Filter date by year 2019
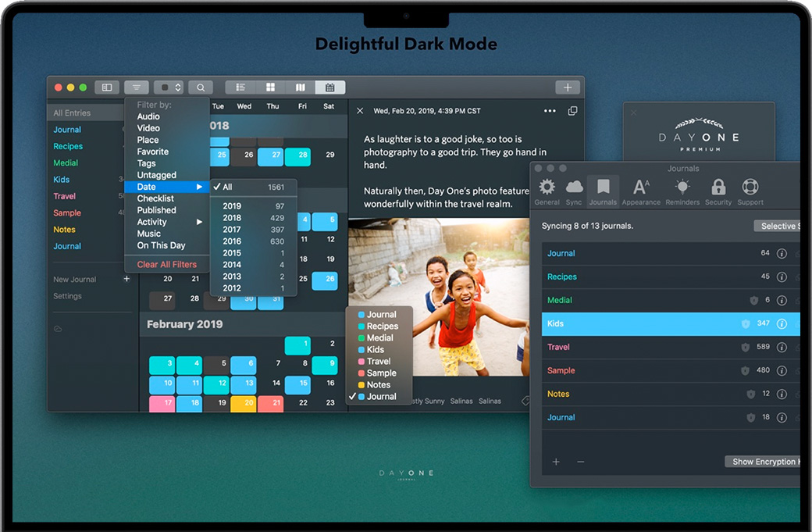 coord(253,206)
